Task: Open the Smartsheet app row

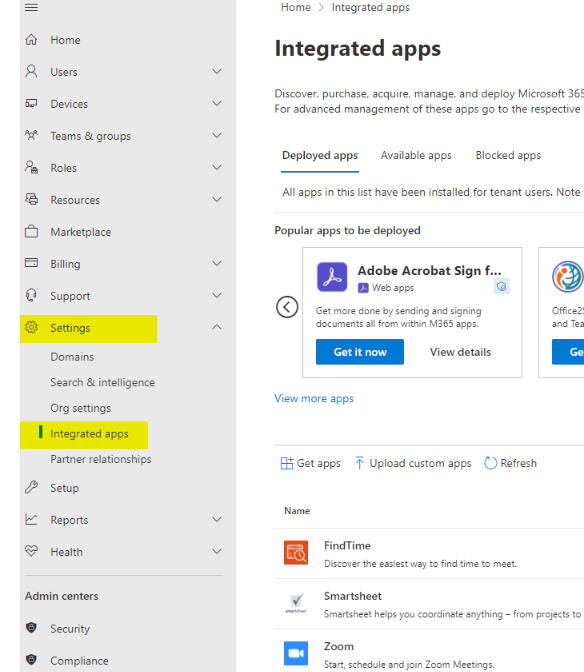Action: click(429, 604)
